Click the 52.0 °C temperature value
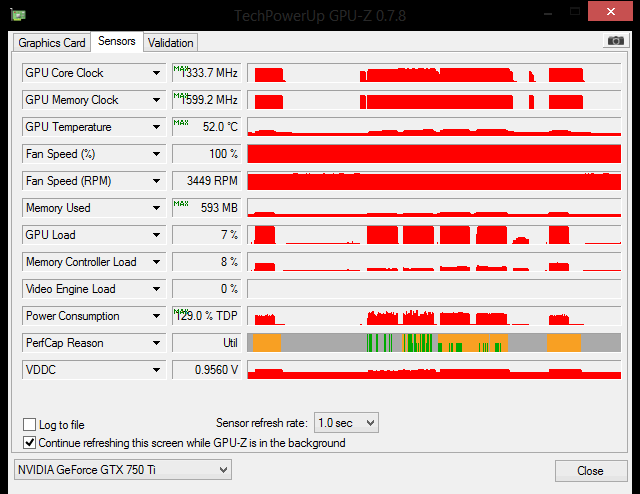The image size is (640, 494). pos(207,127)
